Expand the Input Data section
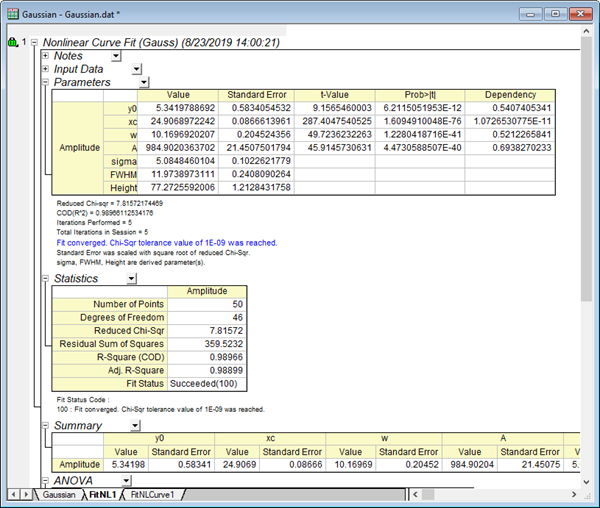 pos(45,70)
